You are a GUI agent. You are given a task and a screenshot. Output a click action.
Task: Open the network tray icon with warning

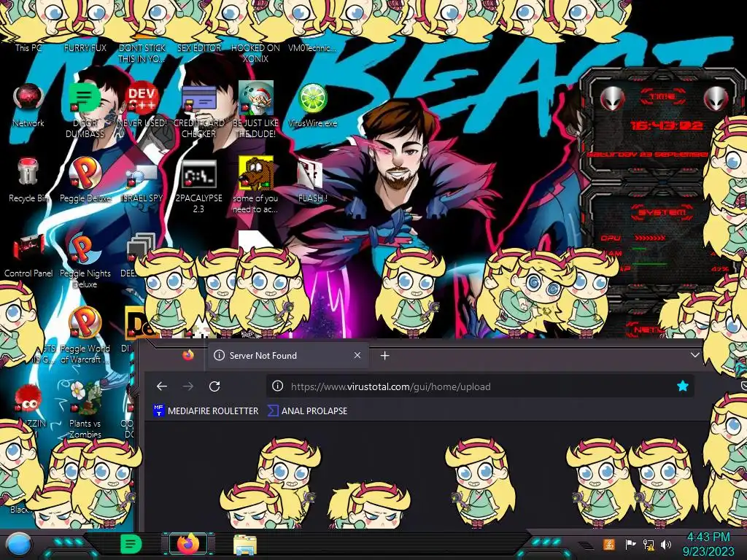(649, 544)
